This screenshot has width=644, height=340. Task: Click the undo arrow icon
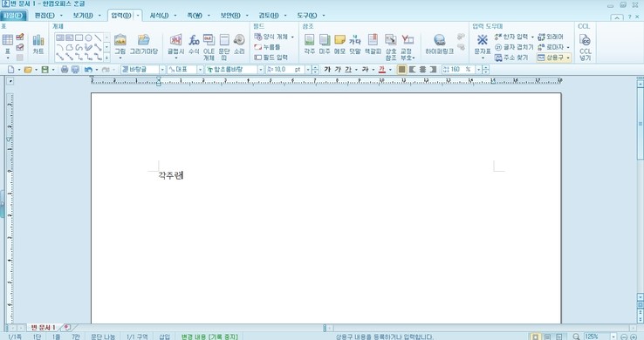(x=88, y=70)
